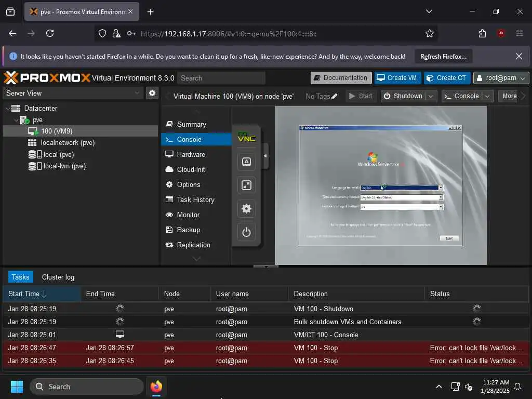532x399 pixels.
Task: Click the noVNC logo in control bar
Action: pyautogui.click(x=246, y=137)
